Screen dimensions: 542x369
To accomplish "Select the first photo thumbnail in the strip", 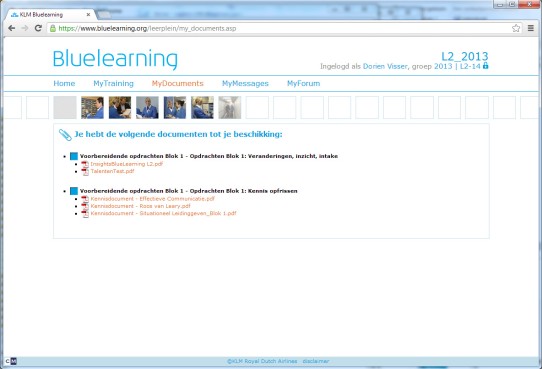I will [x=92, y=107].
